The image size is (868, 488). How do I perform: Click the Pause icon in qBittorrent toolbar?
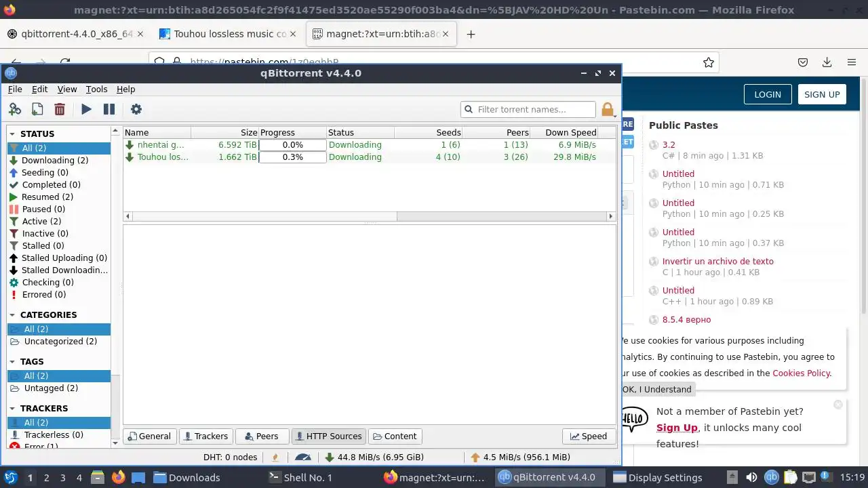coord(108,109)
